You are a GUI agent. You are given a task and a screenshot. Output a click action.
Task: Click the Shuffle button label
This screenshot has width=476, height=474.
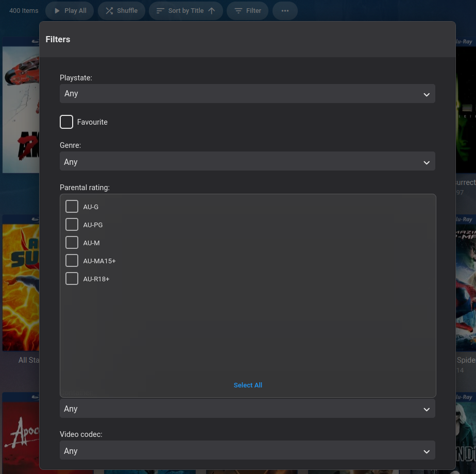pos(126,10)
